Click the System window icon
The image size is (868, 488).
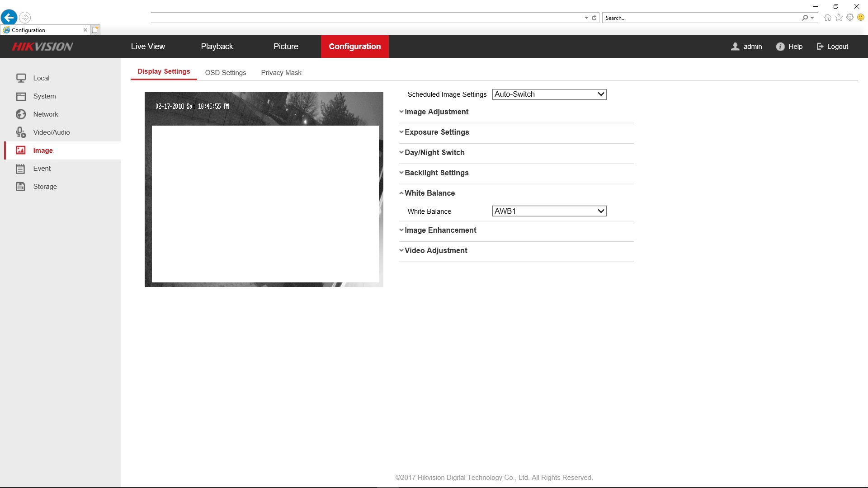tap(21, 96)
